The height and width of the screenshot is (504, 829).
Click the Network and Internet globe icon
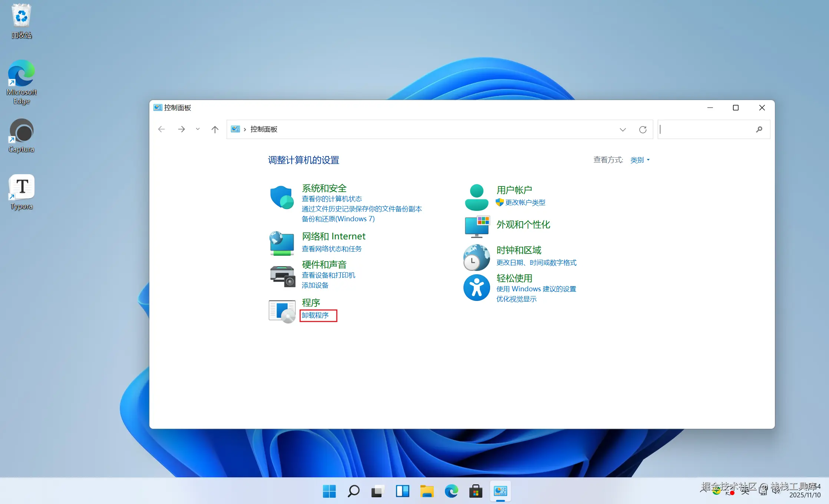[x=282, y=243]
